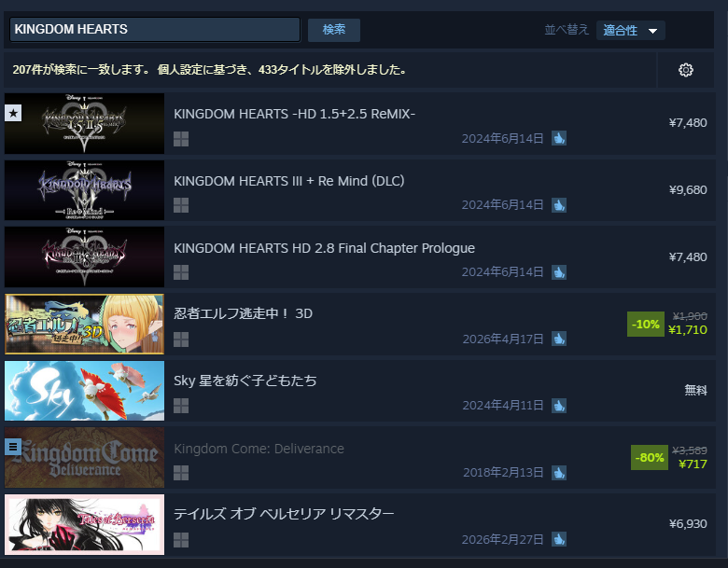Open search preferences gear icon
This screenshot has width=728, height=568.
pos(686,70)
